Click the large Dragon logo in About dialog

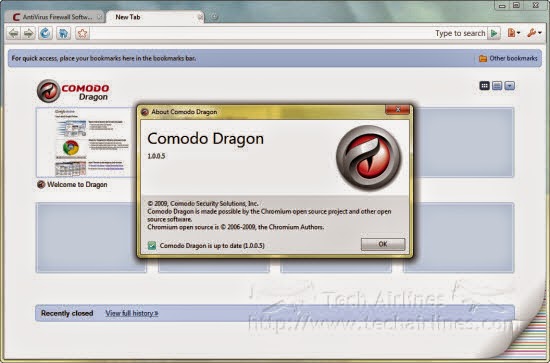coord(368,158)
